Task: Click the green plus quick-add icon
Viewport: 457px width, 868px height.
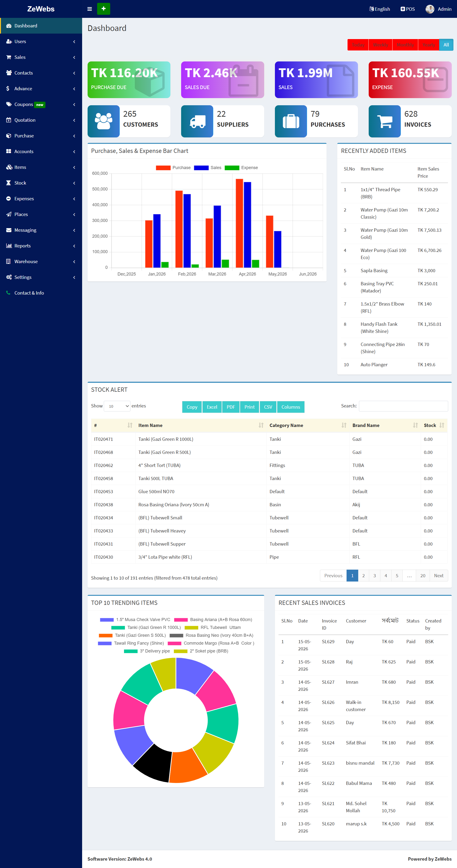Action: (103, 9)
